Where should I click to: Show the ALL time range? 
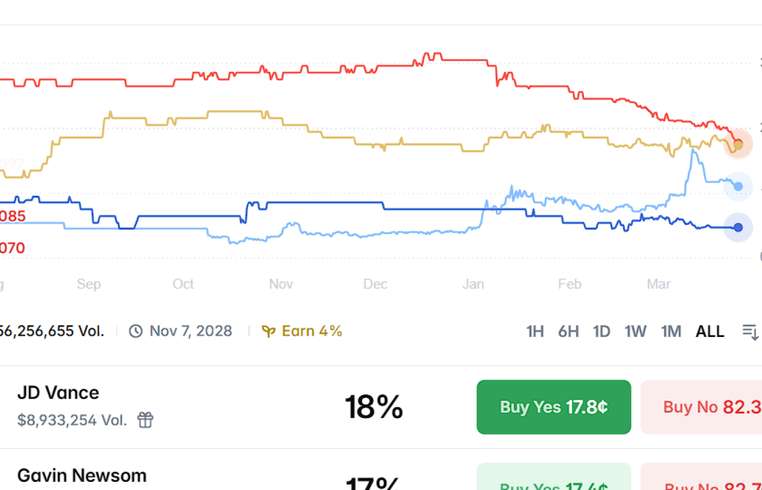[x=710, y=331]
